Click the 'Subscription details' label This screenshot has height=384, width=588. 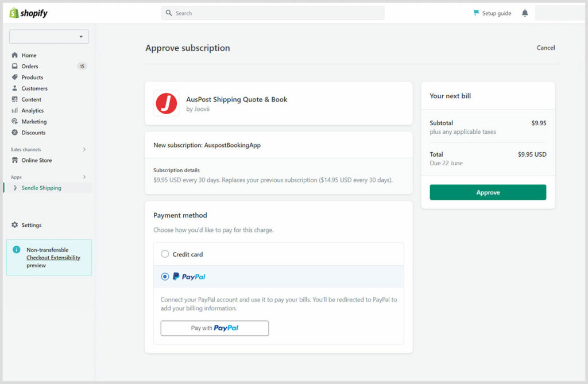click(176, 170)
